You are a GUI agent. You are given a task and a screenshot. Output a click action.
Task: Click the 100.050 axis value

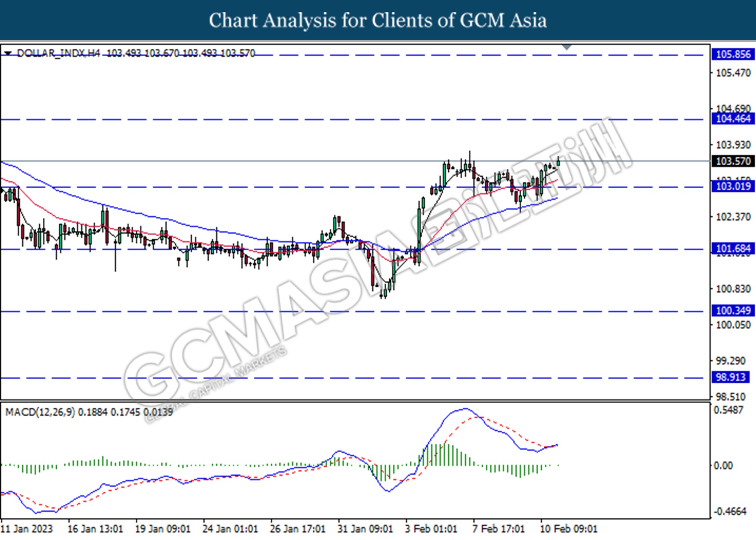click(x=733, y=325)
